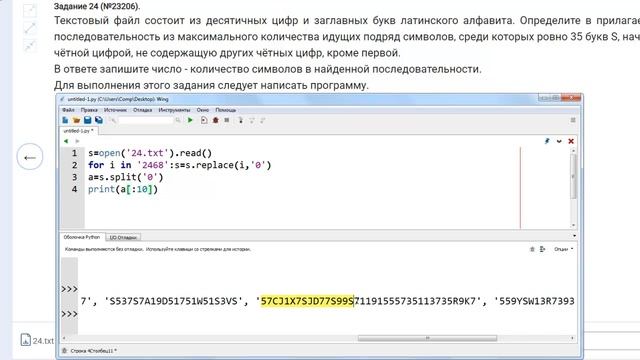Click the Save All toolbar icon
This screenshot has height=360, width=640.
(99, 120)
